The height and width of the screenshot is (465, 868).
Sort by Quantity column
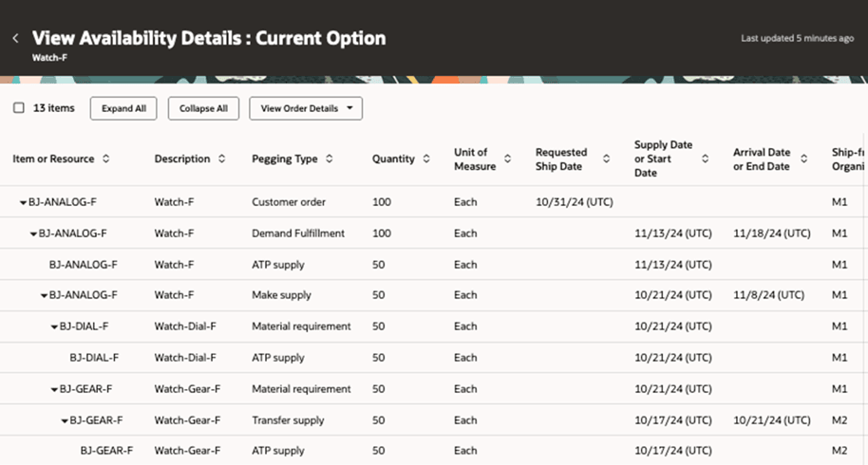pos(426,159)
